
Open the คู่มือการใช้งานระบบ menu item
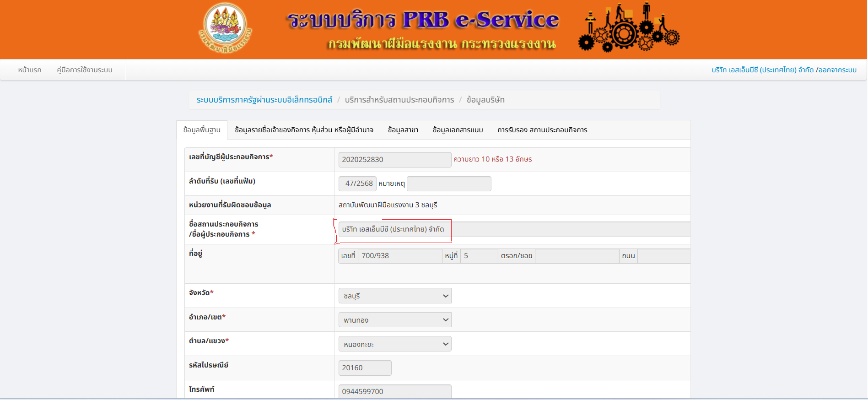tap(85, 70)
